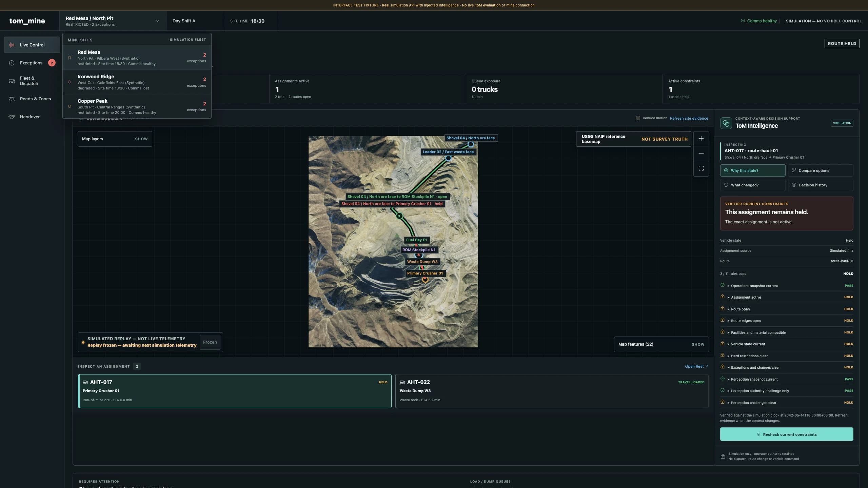
Task: Select the What changed? tab
Action: (753, 185)
